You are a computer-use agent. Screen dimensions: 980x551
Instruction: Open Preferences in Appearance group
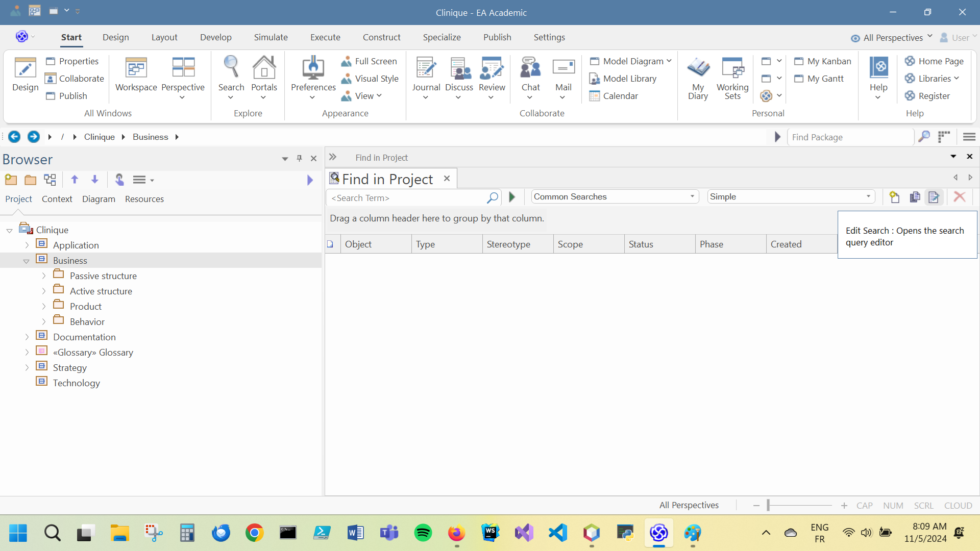click(313, 68)
